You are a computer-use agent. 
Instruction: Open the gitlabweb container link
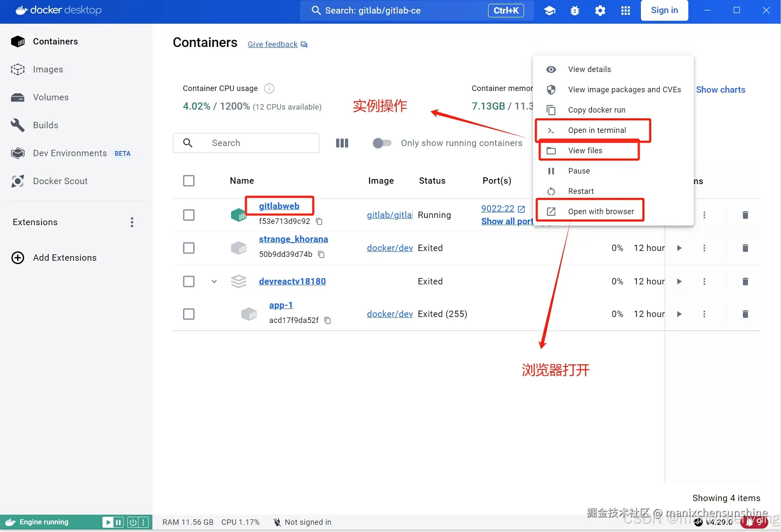coord(279,206)
